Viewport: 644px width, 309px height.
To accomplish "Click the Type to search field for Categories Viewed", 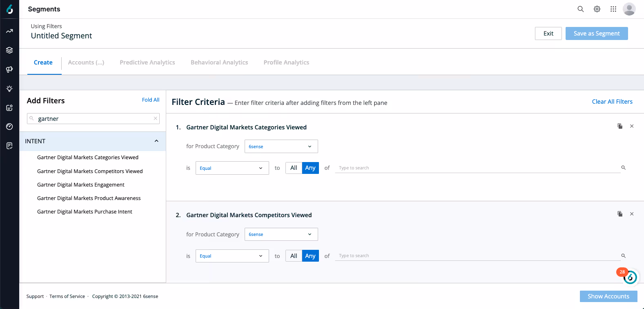I will pos(478,168).
